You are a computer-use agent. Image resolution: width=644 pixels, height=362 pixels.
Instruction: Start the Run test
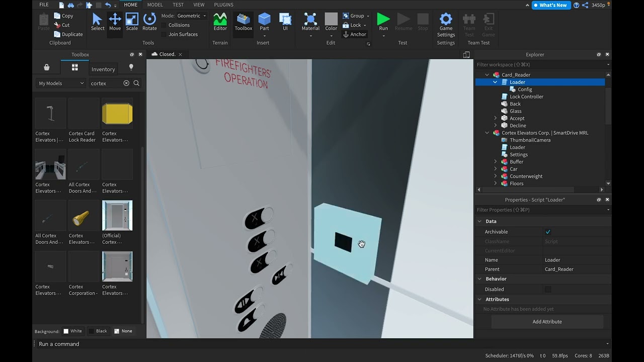(383, 22)
